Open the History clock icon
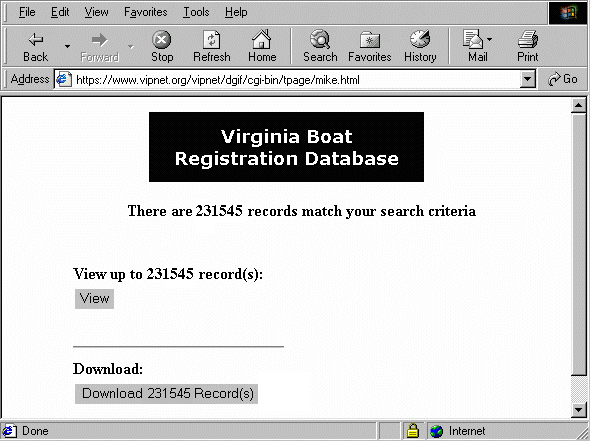This screenshot has width=590, height=441. coord(420,46)
